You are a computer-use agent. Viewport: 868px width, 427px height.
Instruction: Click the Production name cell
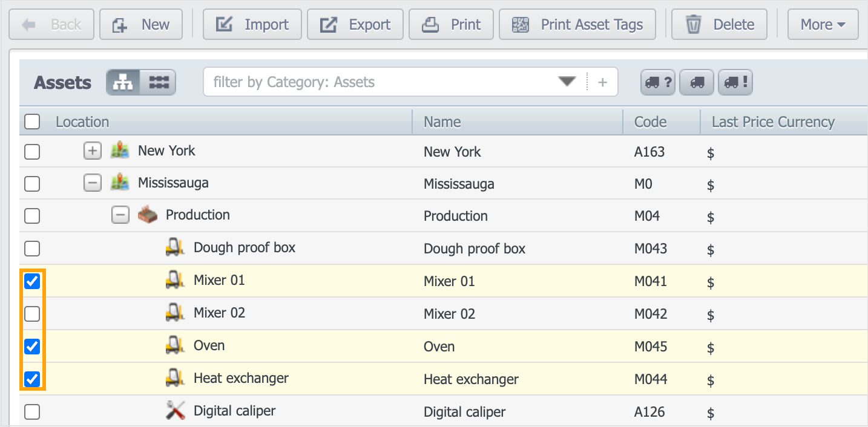coord(456,216)
